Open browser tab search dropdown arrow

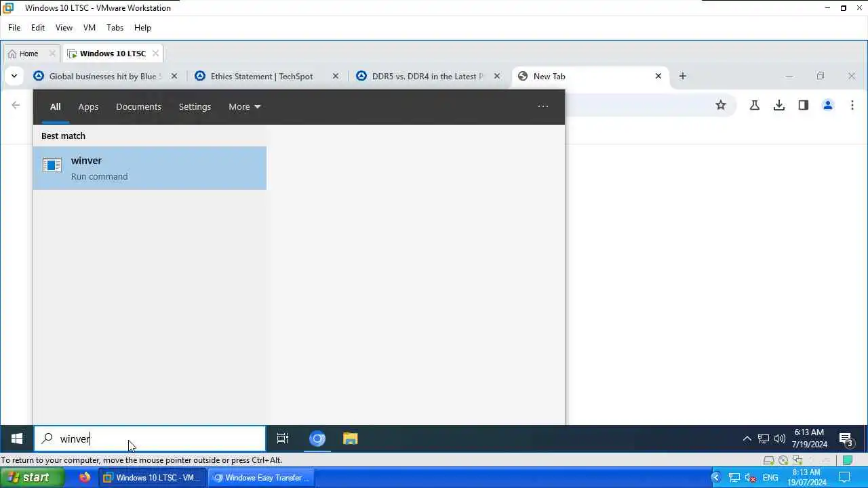pyautogui.click(x=14, y=76)
